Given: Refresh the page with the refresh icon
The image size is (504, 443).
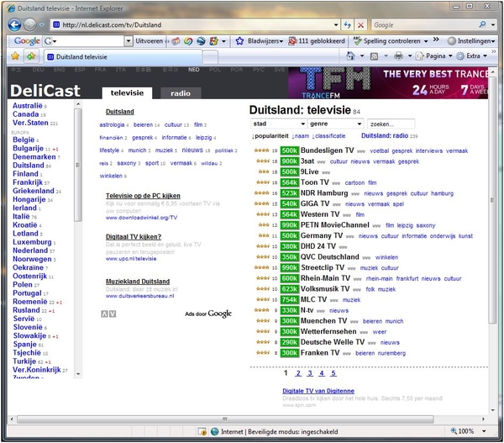Looking at the screenshot, I should coord(347,24).
